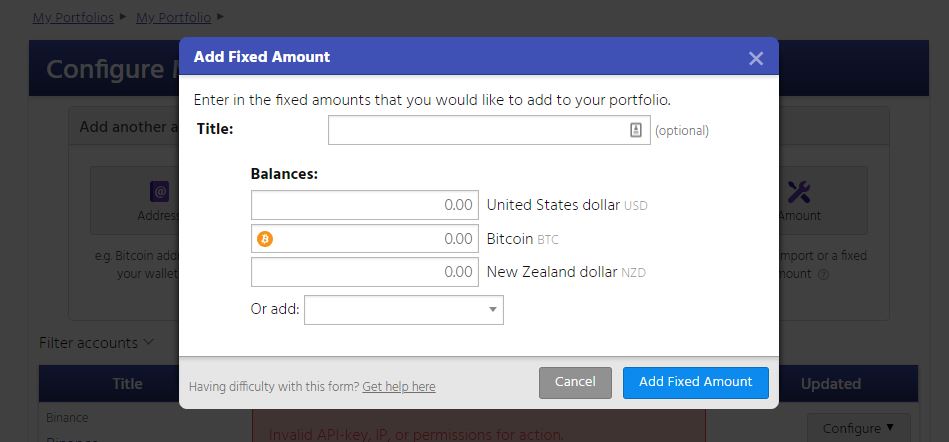This screenshot has width=949, height=442.
Task: Click the Address icon behind the dialog
Action: pos(159,191)
